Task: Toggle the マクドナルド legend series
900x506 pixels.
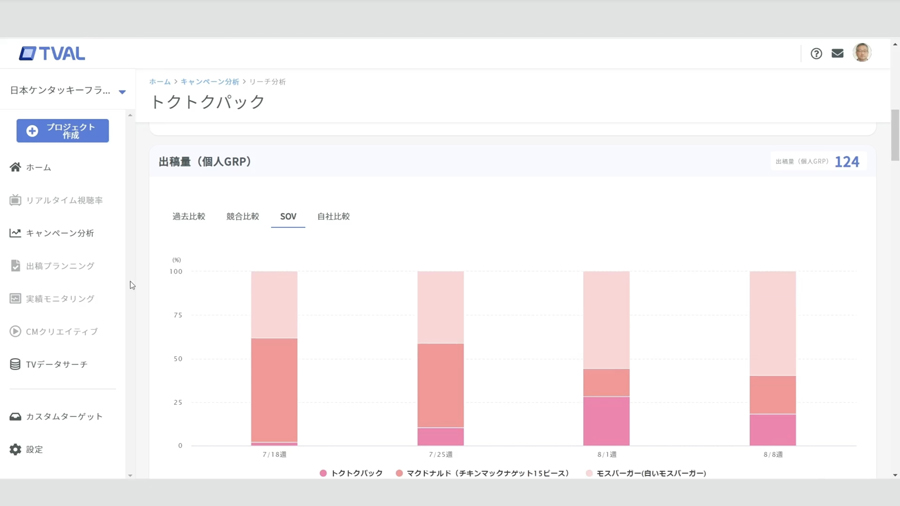Action: coord(482,473)
